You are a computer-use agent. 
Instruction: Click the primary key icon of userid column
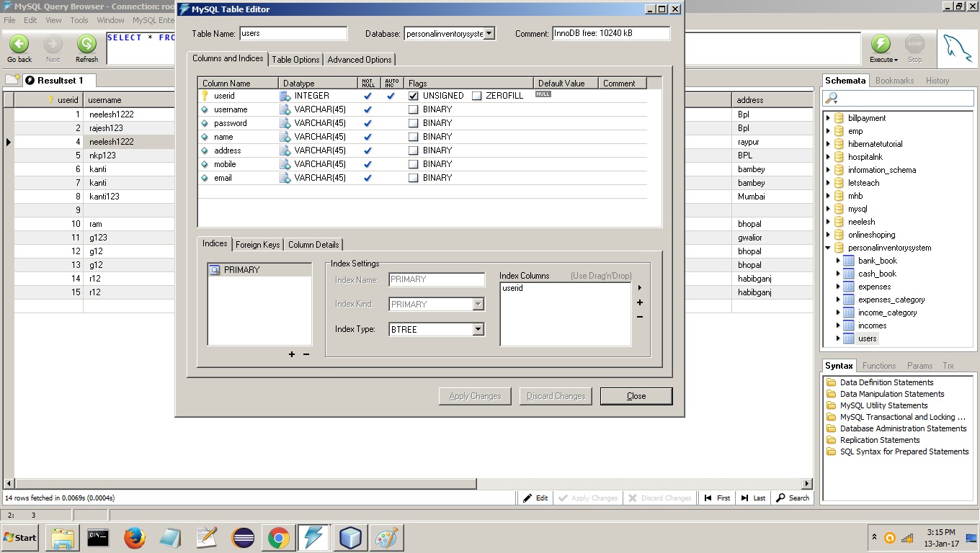tap(205, 96)
